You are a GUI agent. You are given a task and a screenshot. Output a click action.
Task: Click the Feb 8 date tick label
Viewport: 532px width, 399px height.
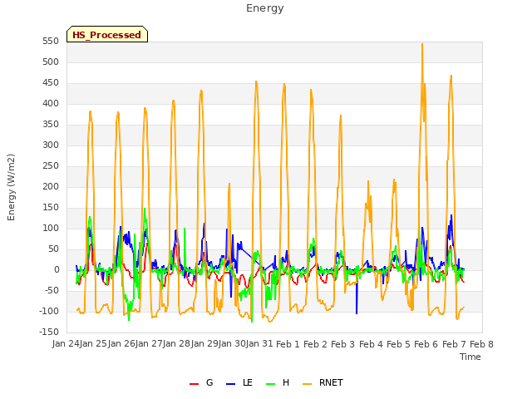(481, 344)
